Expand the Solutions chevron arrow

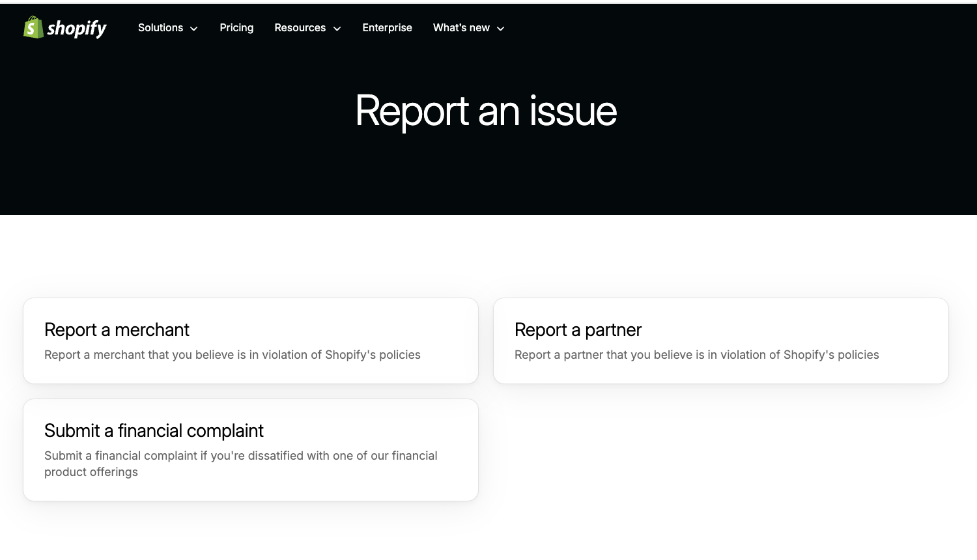pos(193,29)
